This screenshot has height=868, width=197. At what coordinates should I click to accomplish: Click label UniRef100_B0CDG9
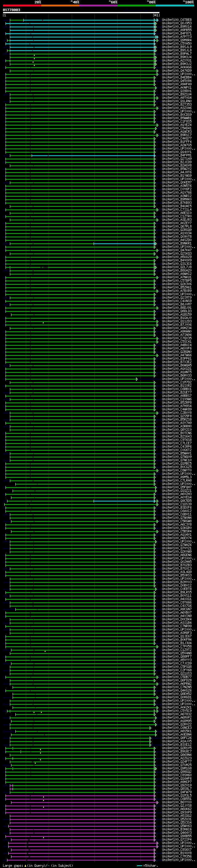177,115
